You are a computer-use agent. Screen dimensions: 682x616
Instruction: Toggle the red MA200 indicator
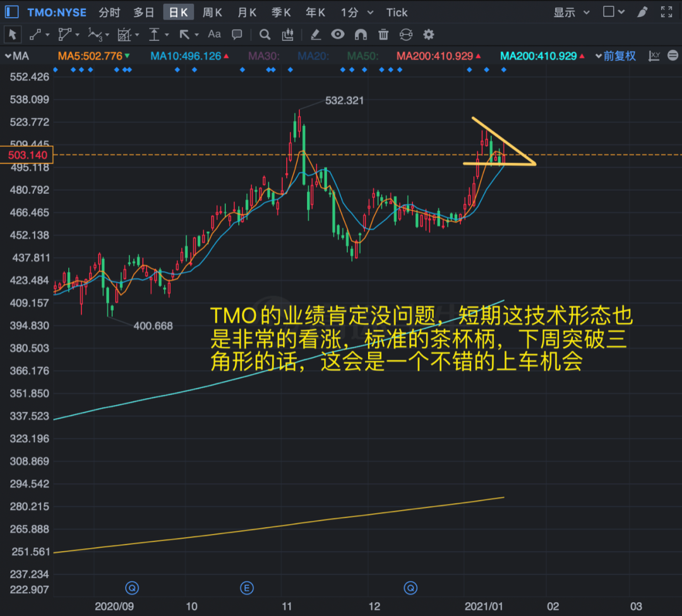pyautogui.click(x=438, y=56)
